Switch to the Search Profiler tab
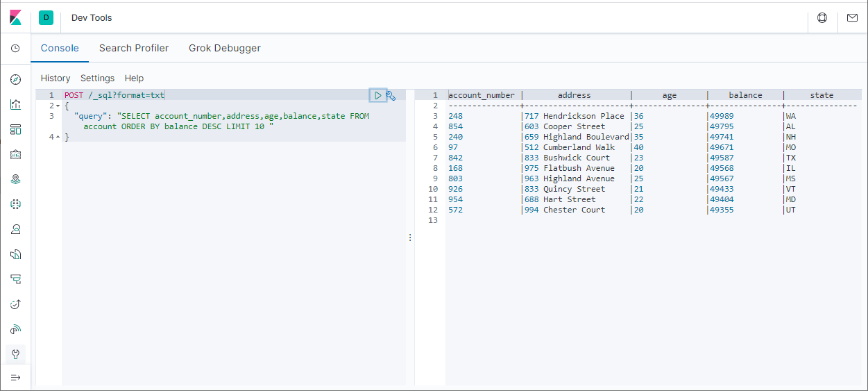868x391 pixels. pyautogui.click(x=134, y=49)
